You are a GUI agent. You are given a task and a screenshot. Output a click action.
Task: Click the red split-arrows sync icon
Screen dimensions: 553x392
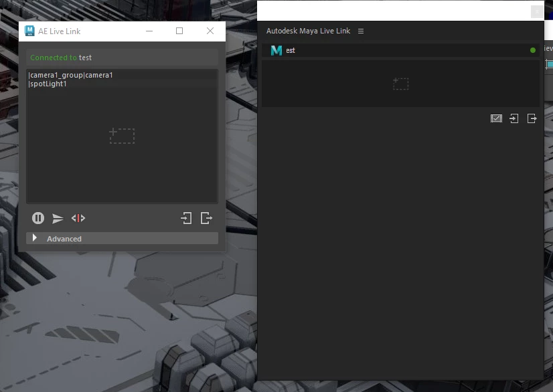coord(78,218)
